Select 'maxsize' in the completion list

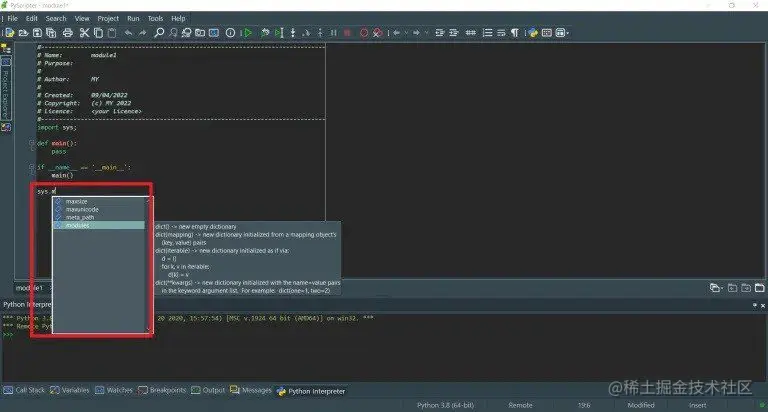[x=99, y=201]
